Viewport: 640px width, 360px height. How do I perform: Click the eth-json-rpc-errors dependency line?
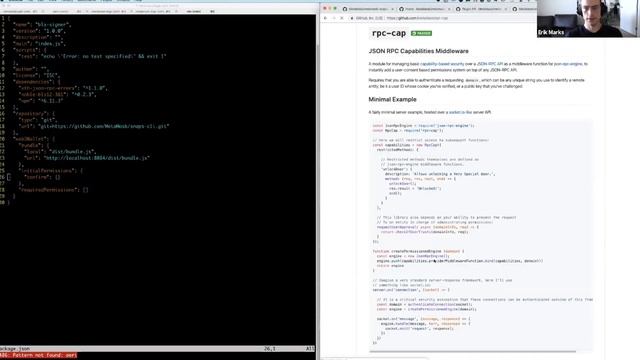pos(63,88)
